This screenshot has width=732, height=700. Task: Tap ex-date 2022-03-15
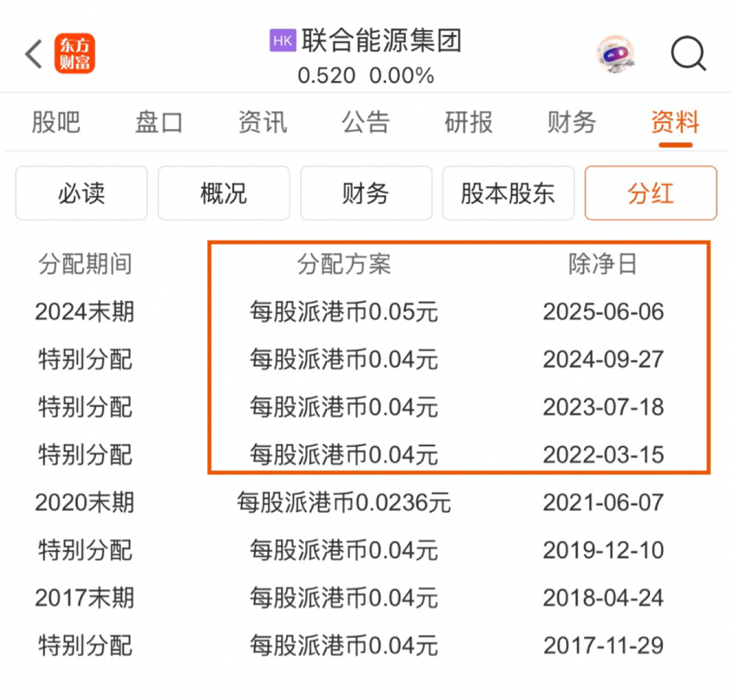(603, 455)
